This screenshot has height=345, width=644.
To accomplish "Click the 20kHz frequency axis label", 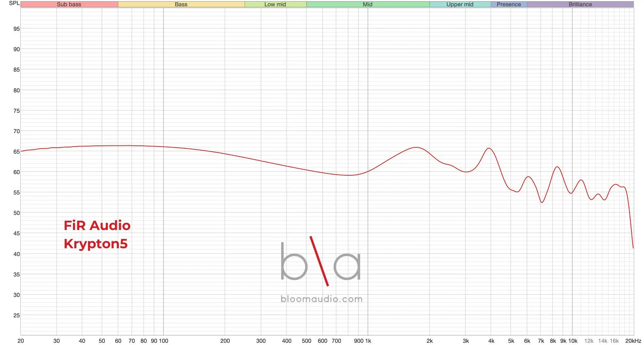I will (x=633, y=341).
